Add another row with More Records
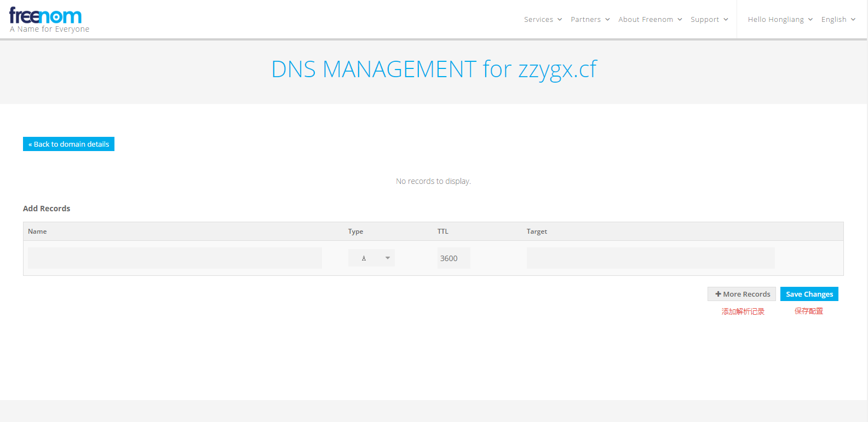This screenshot has height=422, width=868. 741,294
